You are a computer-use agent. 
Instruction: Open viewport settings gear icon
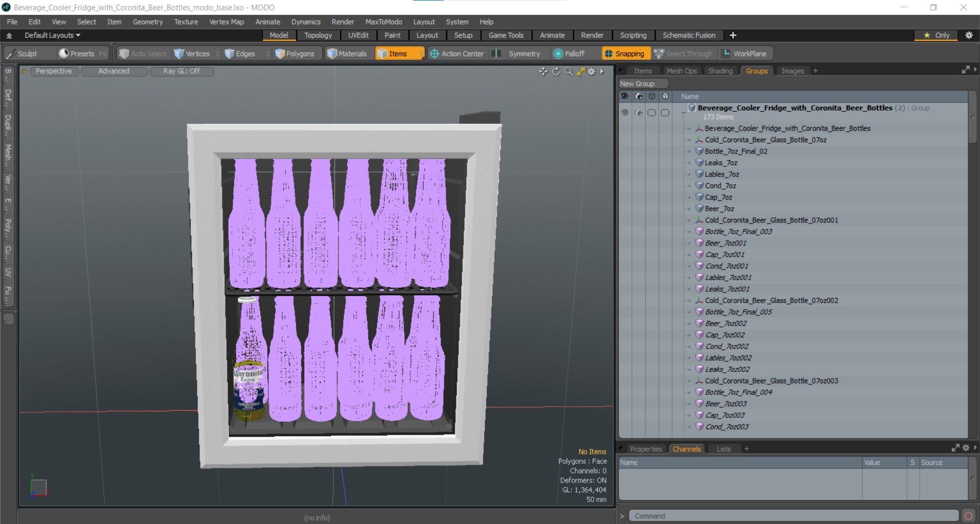(592, 71)
